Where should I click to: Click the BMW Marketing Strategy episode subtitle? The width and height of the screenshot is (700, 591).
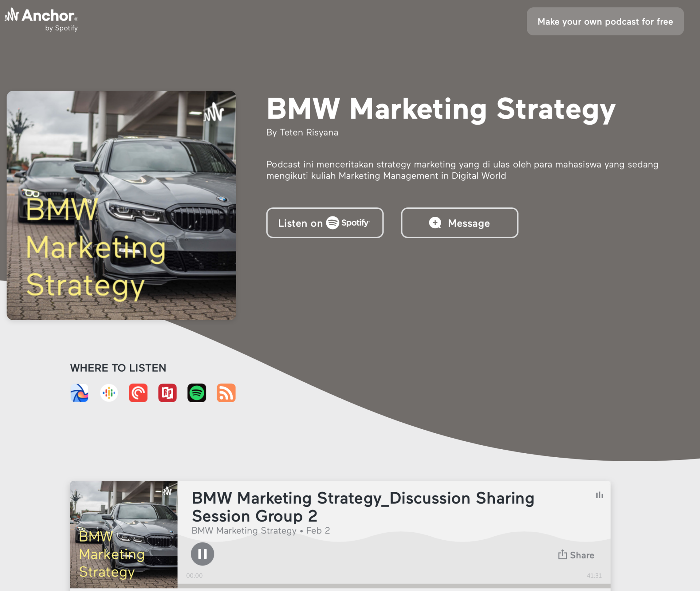pos(244,531)
